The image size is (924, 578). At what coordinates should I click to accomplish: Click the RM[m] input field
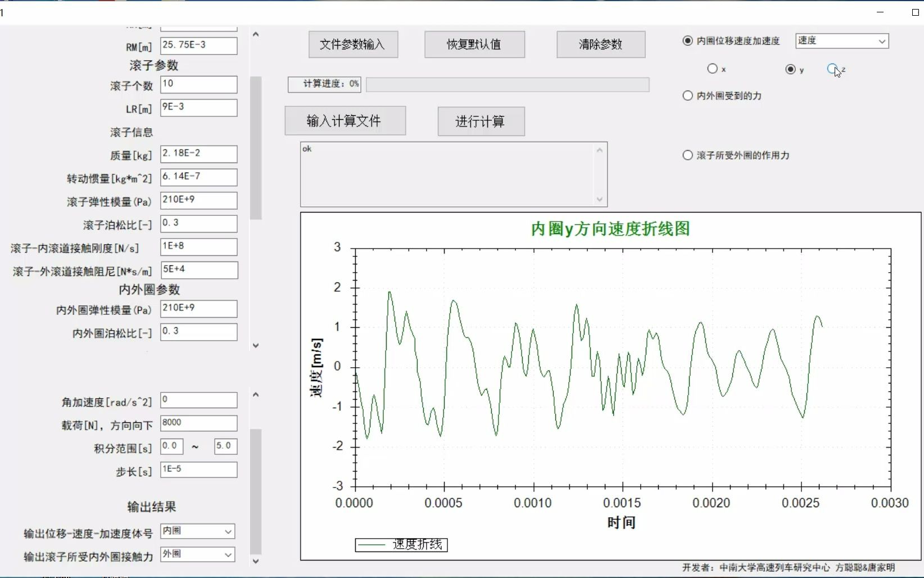pyautogui.click(x=199, y=46)
